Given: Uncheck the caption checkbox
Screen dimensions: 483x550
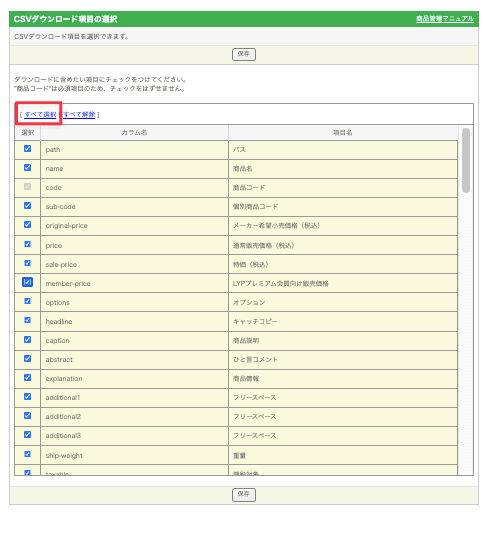Looking at the screenshot, I should point(27,340).
